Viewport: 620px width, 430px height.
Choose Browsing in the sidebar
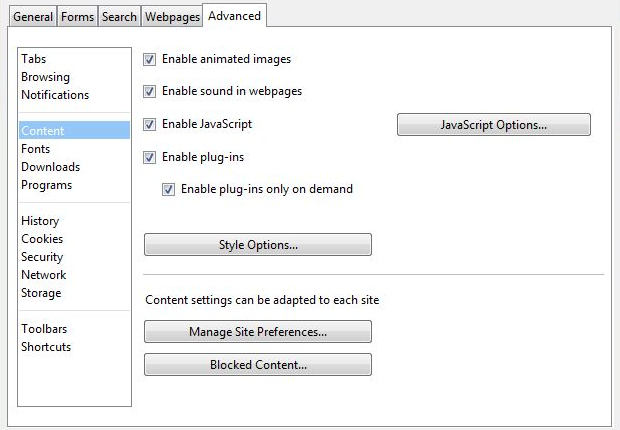(74, 77)
